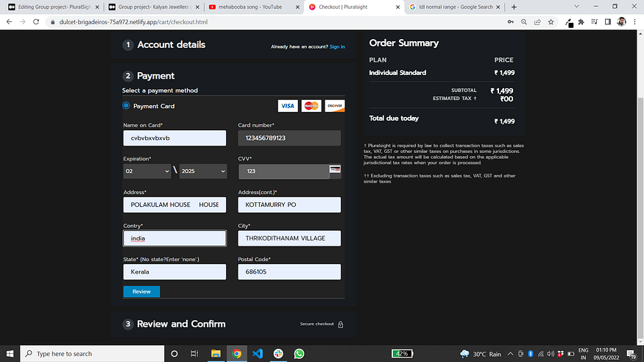The height and width of the screenshot is (362, 644).
Task: Switch to ldl normal range Google Search tab
Action: 455,7
